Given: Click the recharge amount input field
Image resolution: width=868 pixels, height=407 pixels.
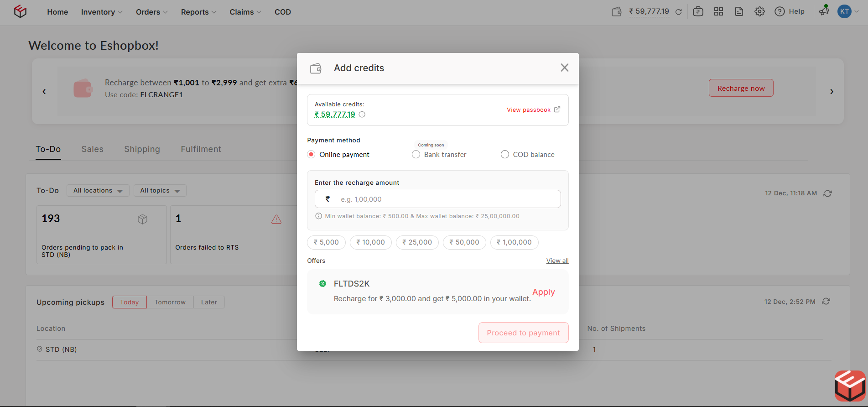Looking at the screenshot, I should (x=447, y=199).
